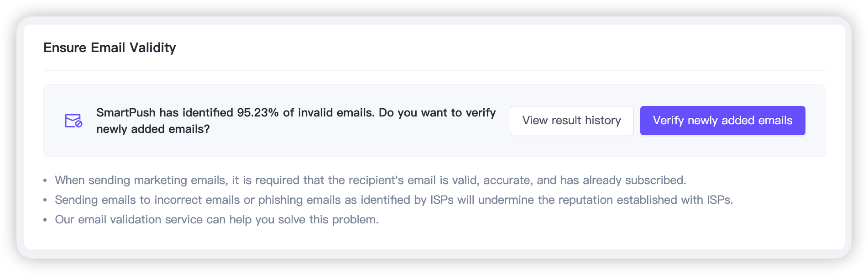
Task: Open View result history
Action: point(571,121)
